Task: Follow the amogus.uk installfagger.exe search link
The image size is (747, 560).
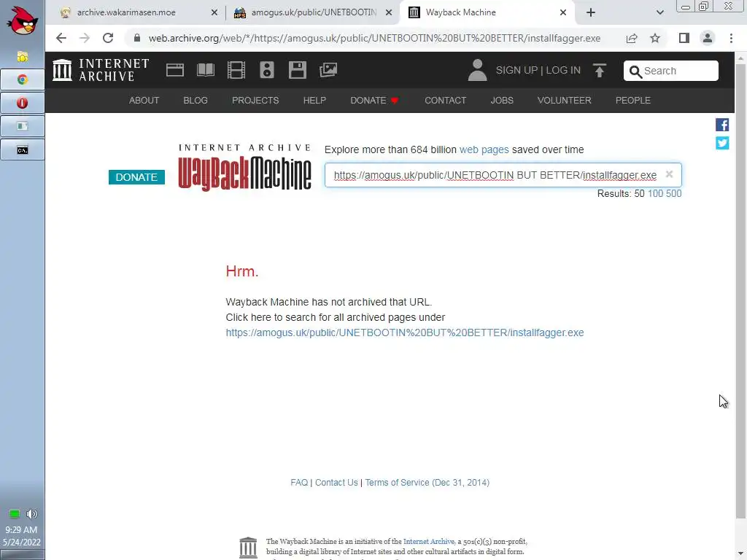Action: point(404,332)
